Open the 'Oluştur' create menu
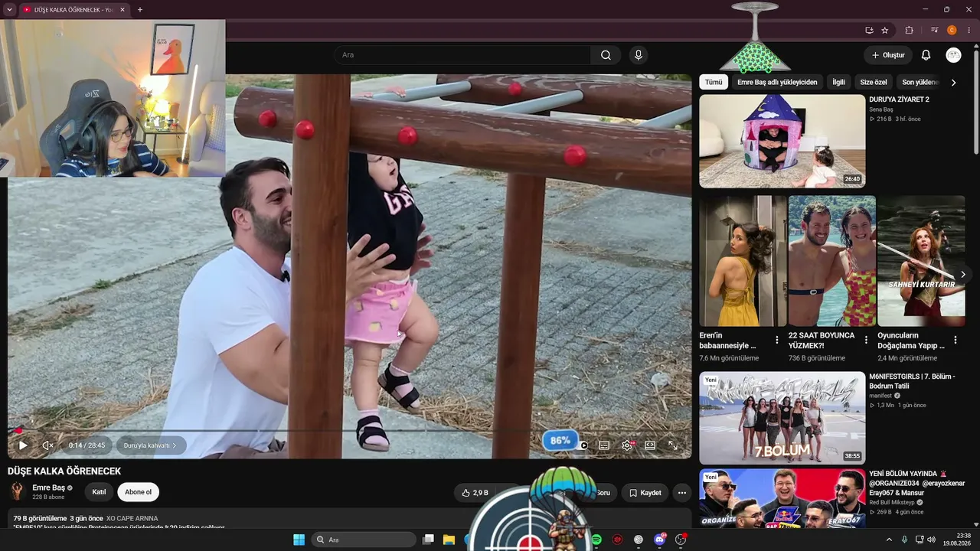Screen dimensions: 980x551 (x=888, y=55)
